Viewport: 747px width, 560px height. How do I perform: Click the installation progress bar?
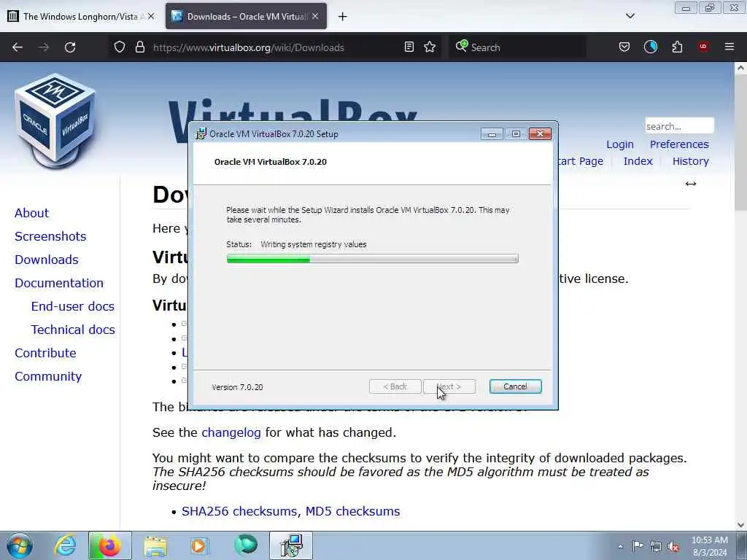(x=373, y=259)
